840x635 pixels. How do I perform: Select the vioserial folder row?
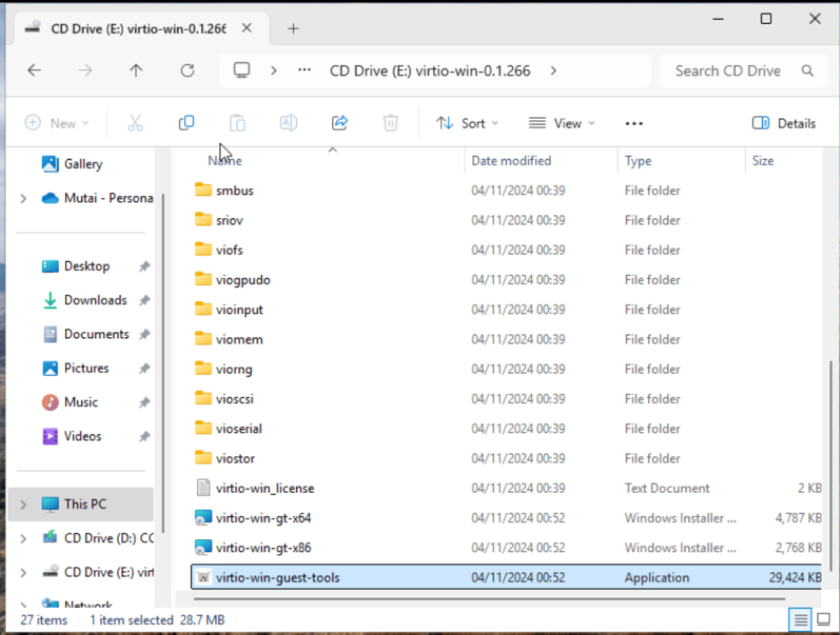tap(506, 429)
